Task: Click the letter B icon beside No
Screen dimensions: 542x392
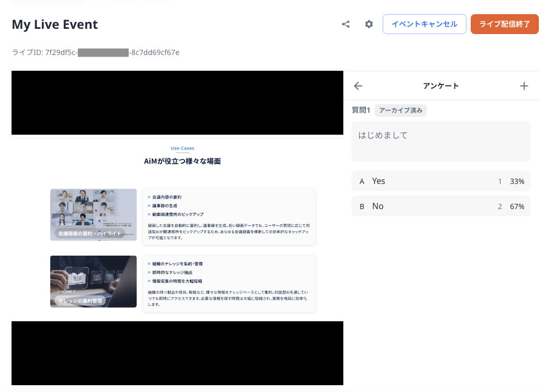Action: pyautogui.click(x=362, y=206)
